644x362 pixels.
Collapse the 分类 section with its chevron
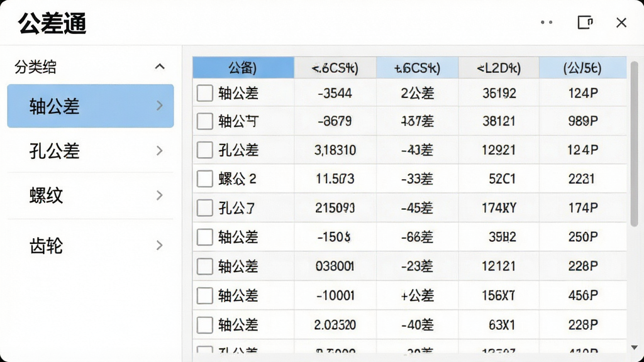160,67
